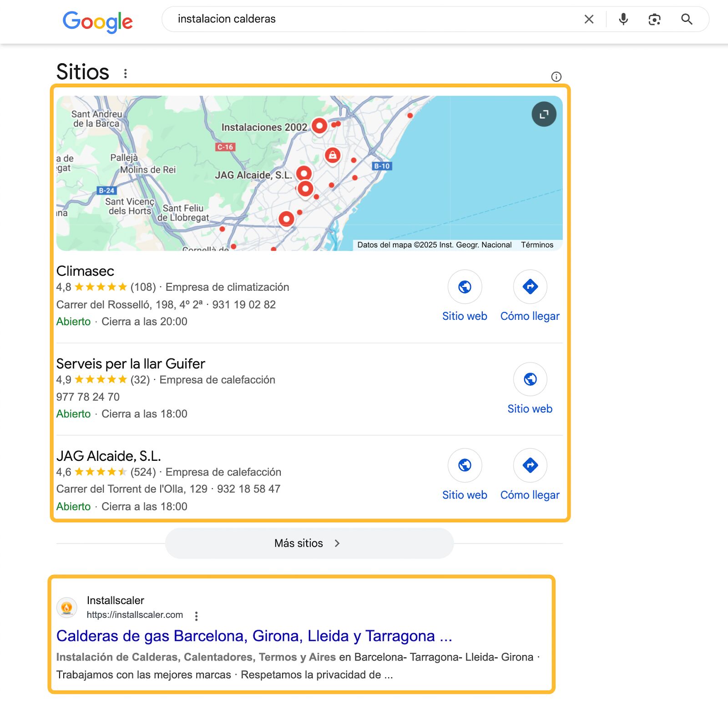This screenshot has width=728, height=701.
Task: Open three-dot menu beside installscaler.com URL
Action: (x=196, y=616)
